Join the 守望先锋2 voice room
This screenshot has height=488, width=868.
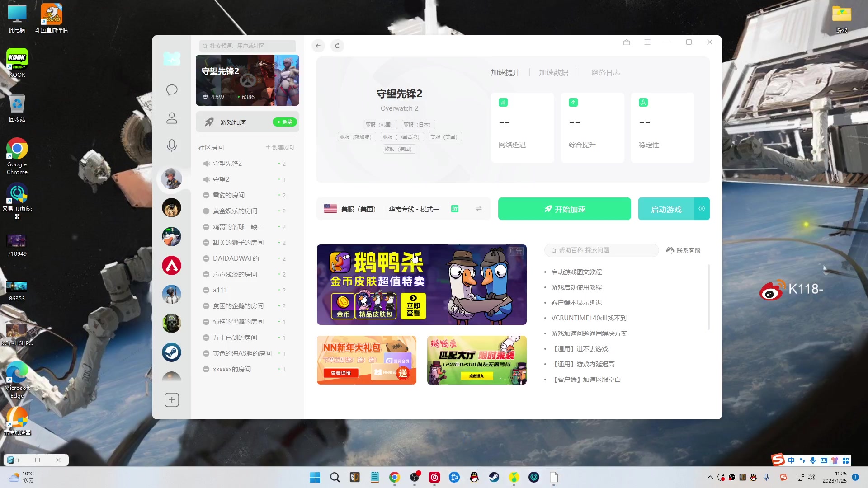(x=247, y=164)
